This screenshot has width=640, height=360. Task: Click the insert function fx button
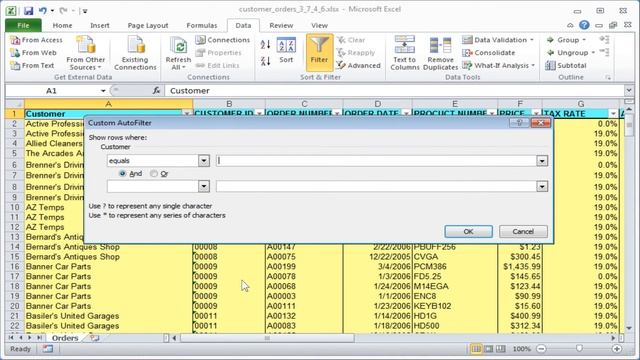point(156,91)
